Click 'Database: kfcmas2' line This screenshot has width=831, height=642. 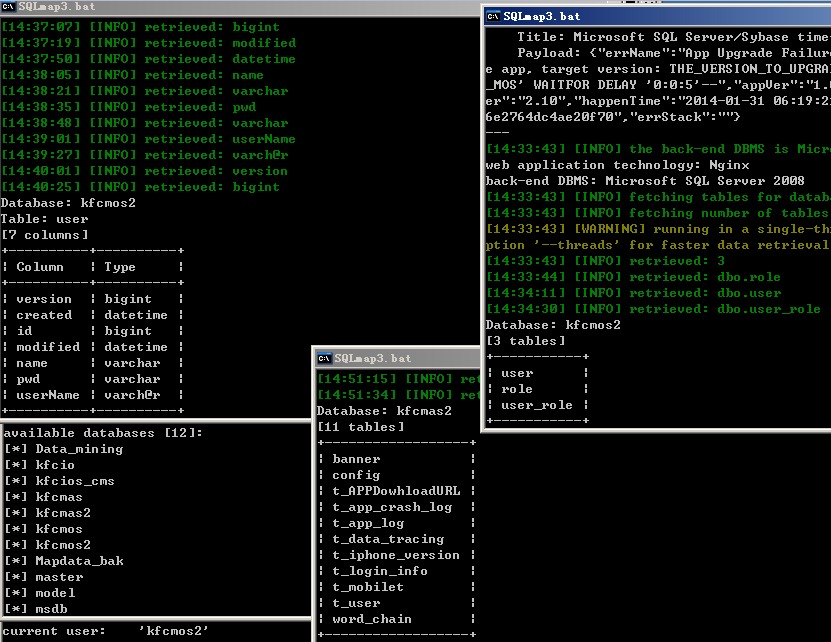pyautogui.click(x=384, y=411)
